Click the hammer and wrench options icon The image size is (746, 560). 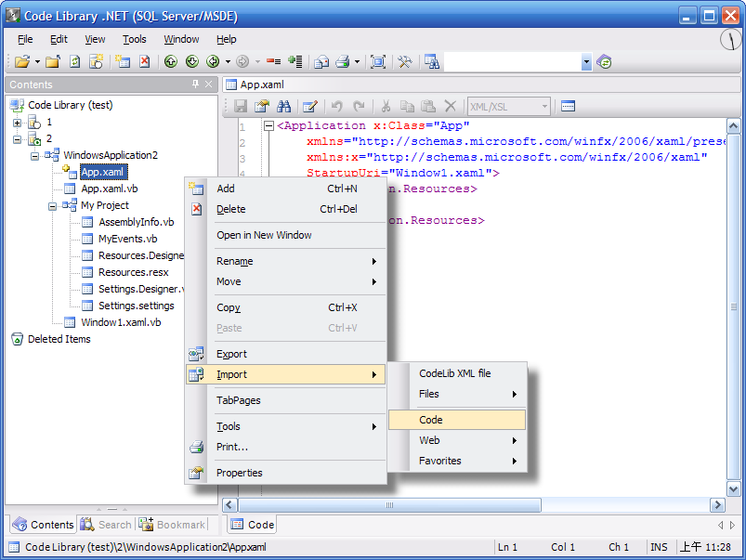tap(405, 62)
